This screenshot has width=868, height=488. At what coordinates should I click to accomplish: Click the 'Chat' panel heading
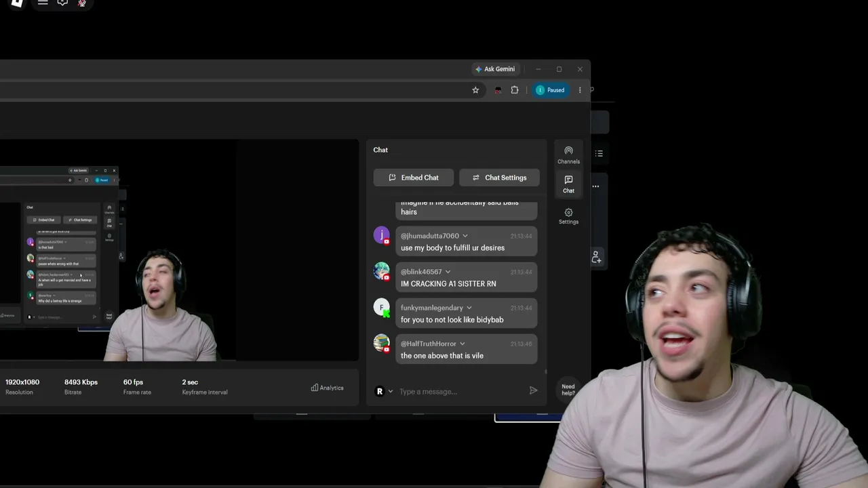coord(380,150)
